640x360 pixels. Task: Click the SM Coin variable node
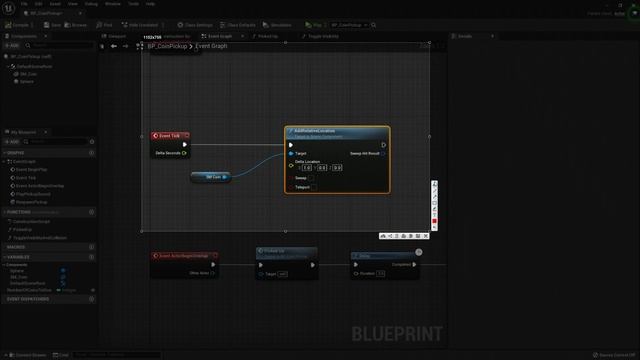[x=211, y=177]
